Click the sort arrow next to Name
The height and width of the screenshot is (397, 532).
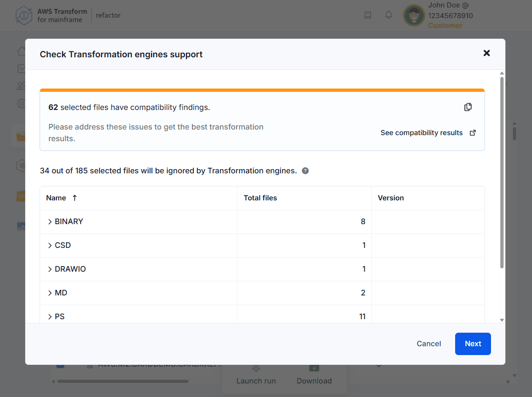(x=75, y=198)
